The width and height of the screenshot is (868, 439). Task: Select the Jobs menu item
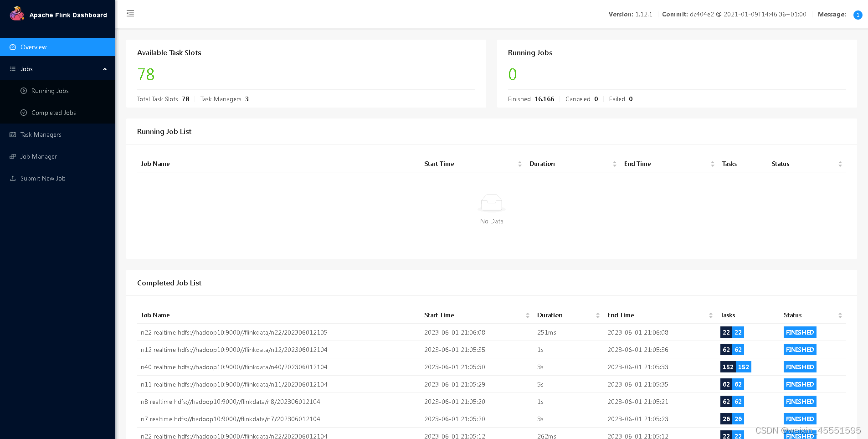click(26, 68)
